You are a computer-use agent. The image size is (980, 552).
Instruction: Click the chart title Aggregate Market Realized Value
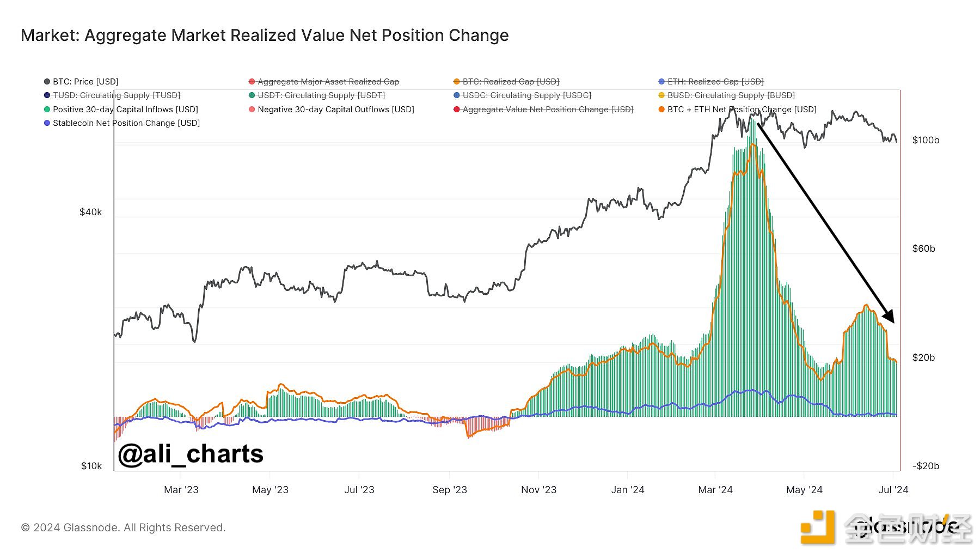pos(265,35)
